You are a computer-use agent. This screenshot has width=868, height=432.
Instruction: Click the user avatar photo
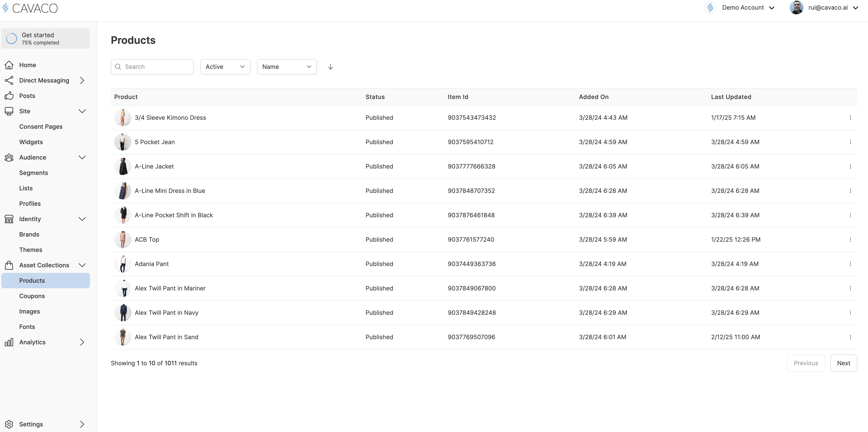796,7
